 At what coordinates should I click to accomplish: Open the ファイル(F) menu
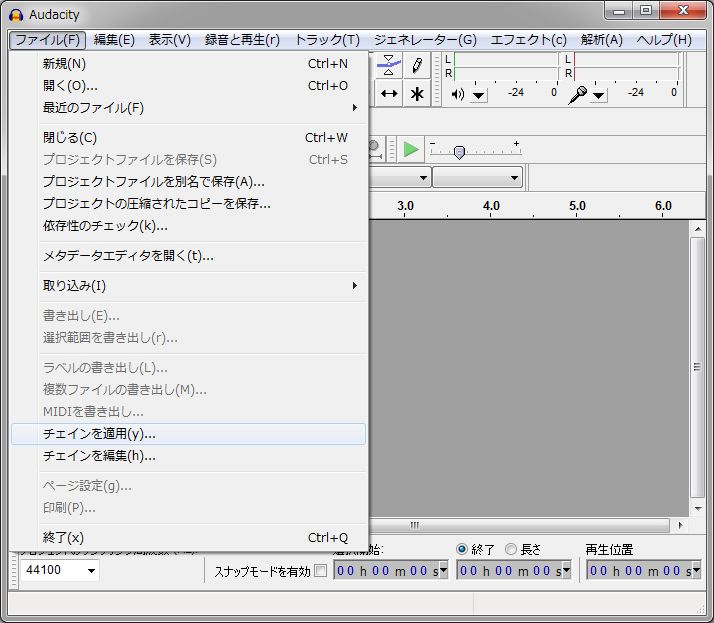(x=47, y=40)
